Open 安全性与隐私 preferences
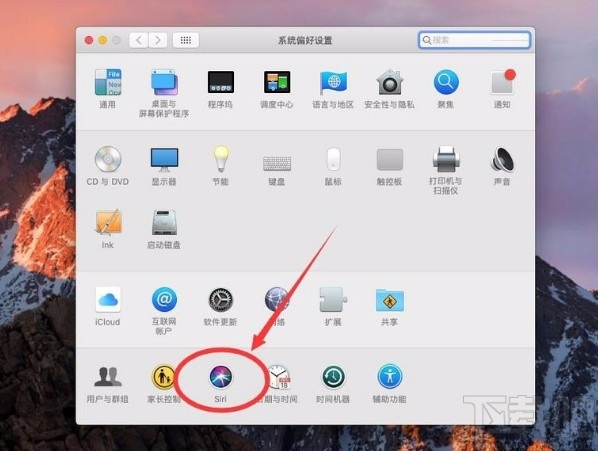Viewport: 598px width, 451px height. tap(389, 82)
